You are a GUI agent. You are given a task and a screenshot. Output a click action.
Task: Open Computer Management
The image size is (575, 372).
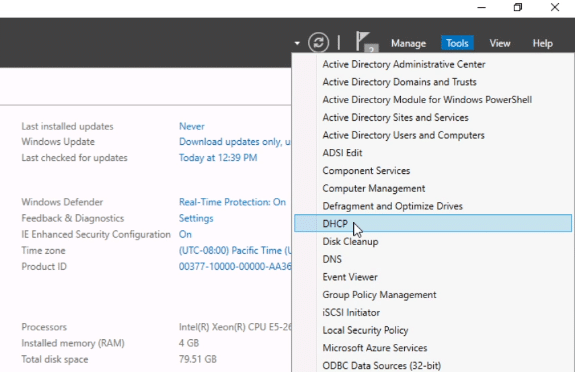(433, 188)
